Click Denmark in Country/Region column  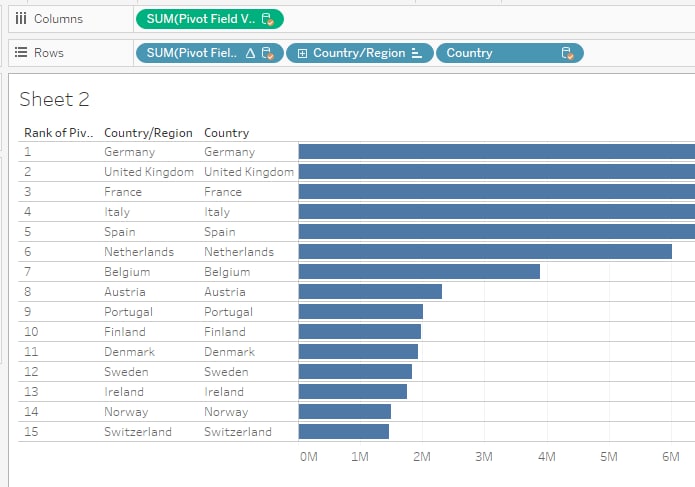click(x=129, y=352)
